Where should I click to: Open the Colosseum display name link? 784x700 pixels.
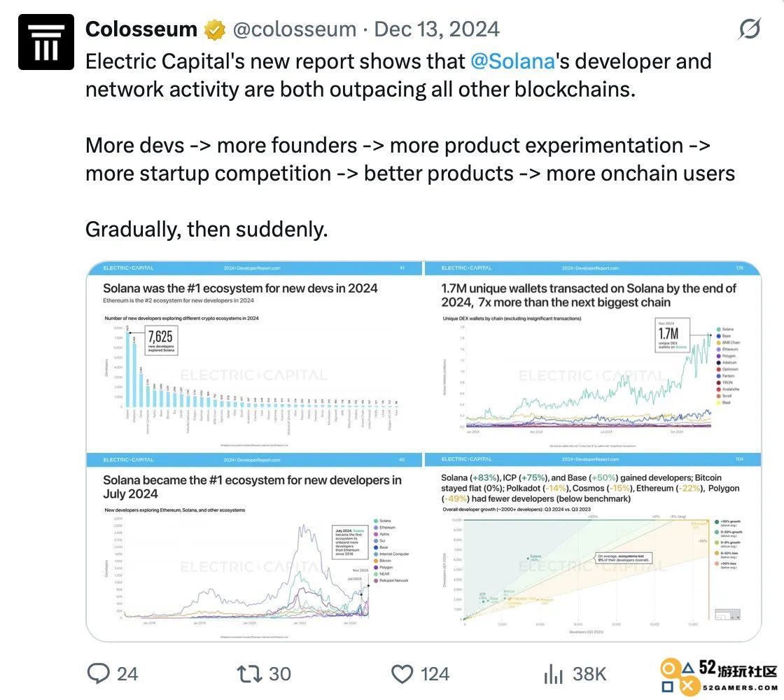click(141, 29)
